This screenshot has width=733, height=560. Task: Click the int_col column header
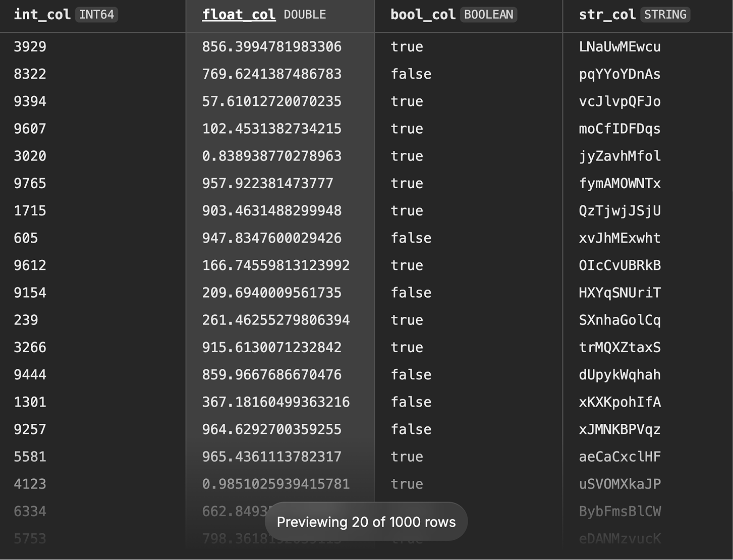(x=42, y=15)
